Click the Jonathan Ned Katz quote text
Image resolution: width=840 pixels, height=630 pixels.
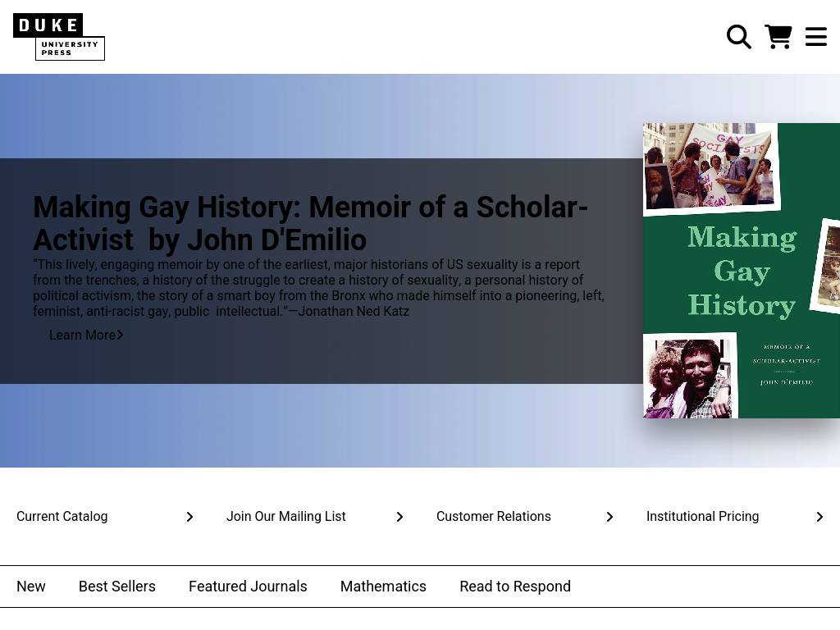(x=319, y=288)
